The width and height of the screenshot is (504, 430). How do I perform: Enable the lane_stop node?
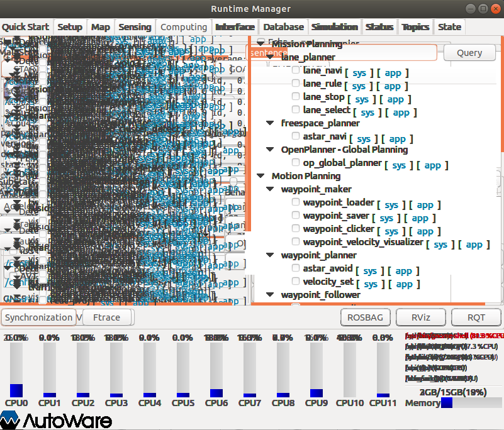click(296, 96)
